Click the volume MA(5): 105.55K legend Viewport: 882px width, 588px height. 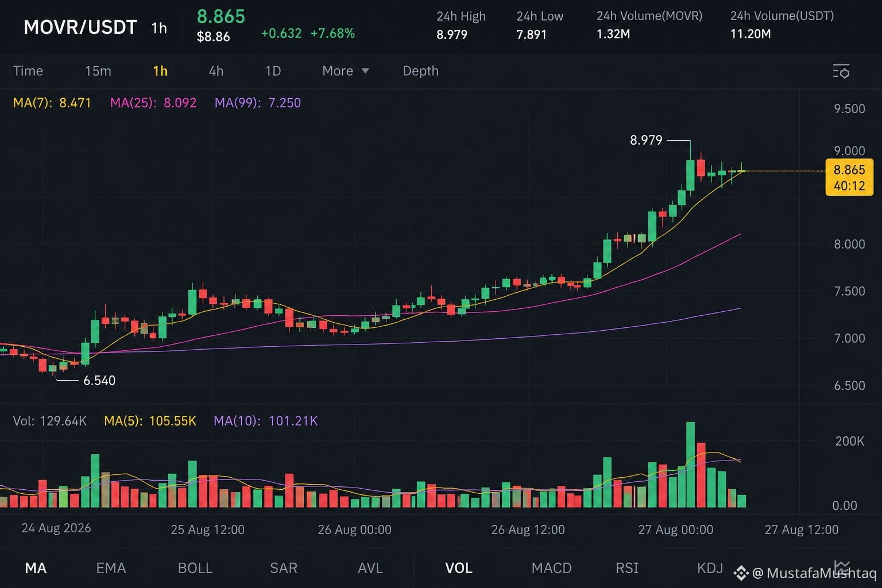pos(150,421)
